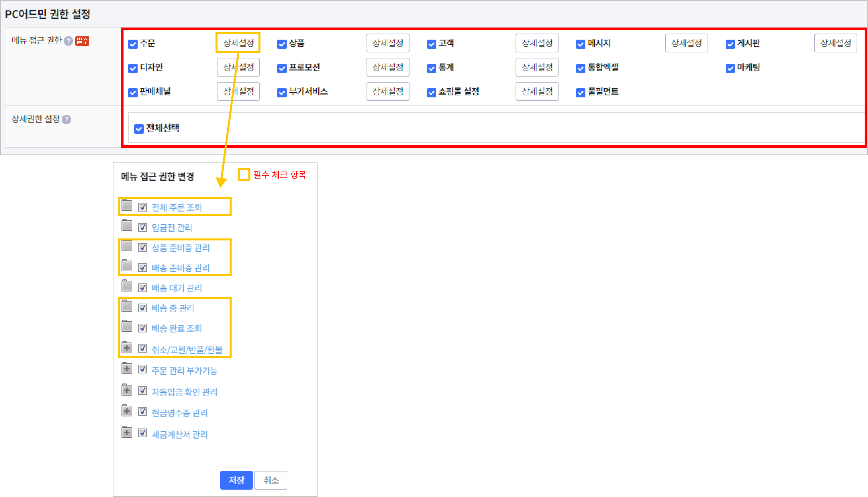Click folder icon beside 입금전 관리
Screen dimensions: 868x497
(127, 226)
